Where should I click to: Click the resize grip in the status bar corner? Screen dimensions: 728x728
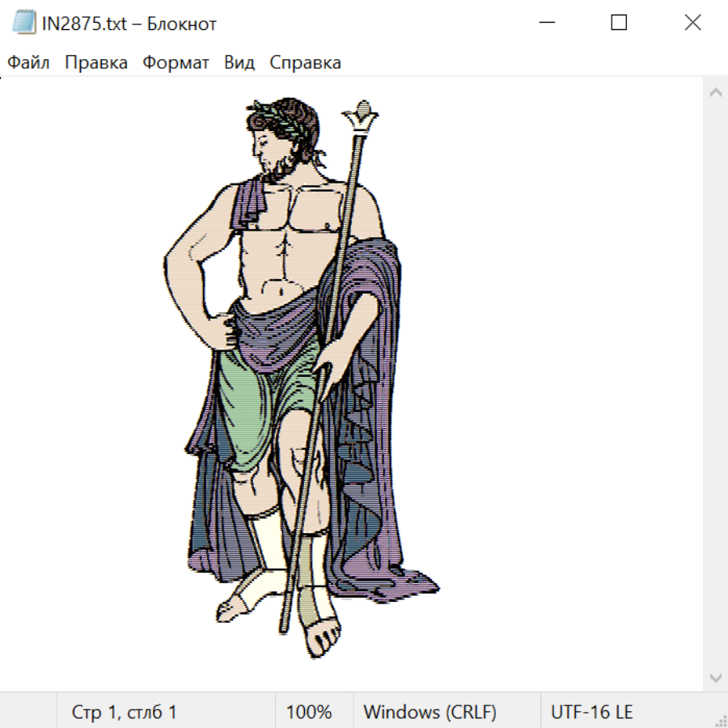(720, 720)
